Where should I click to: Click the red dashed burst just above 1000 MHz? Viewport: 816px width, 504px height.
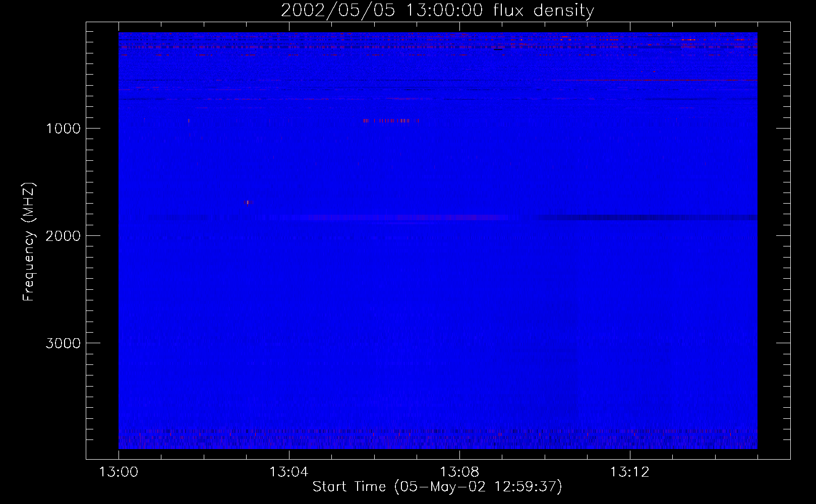pyautogui.click(x=391, y=121)
